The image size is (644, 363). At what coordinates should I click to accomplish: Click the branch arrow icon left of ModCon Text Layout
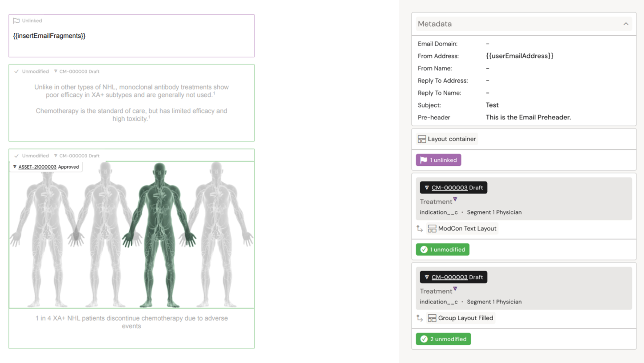[x=420, y=229]
